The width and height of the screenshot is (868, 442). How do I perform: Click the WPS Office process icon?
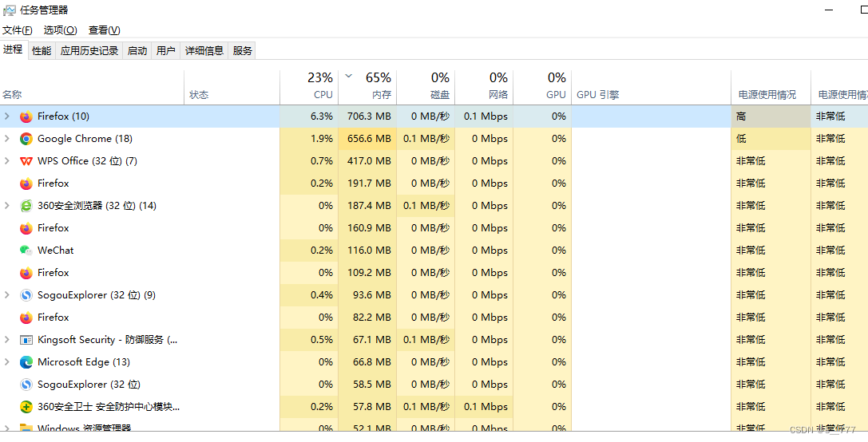pos(26,161)
